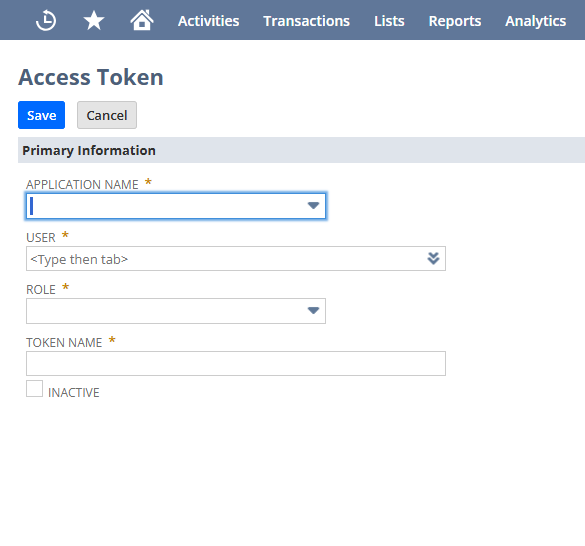
Task: Open the Transactions menu
Action: tap(306, 21)
